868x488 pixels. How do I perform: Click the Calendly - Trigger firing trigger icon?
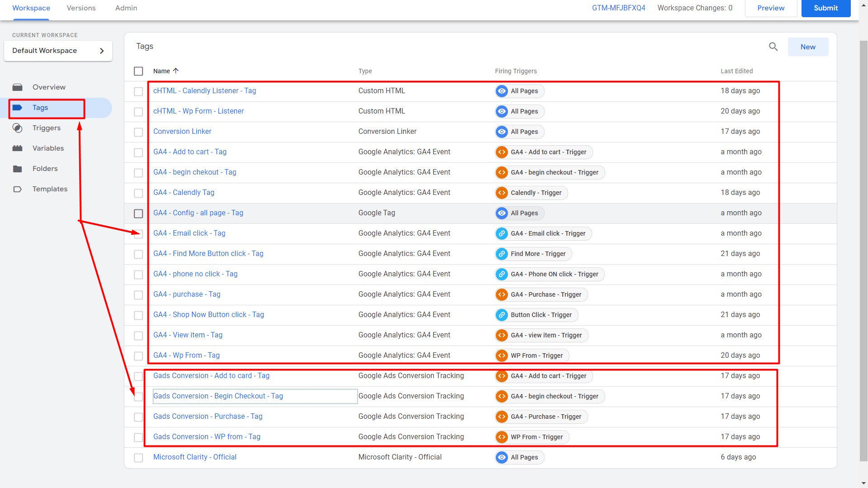[x=502, y=193]
